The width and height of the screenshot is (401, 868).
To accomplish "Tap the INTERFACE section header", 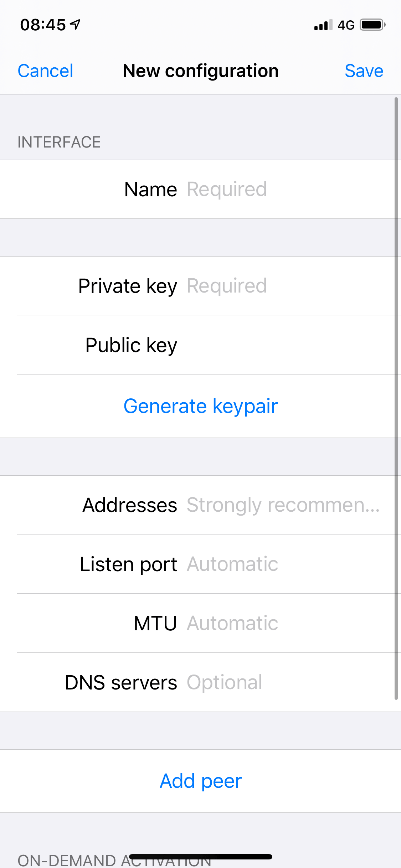I will point(59,142).
